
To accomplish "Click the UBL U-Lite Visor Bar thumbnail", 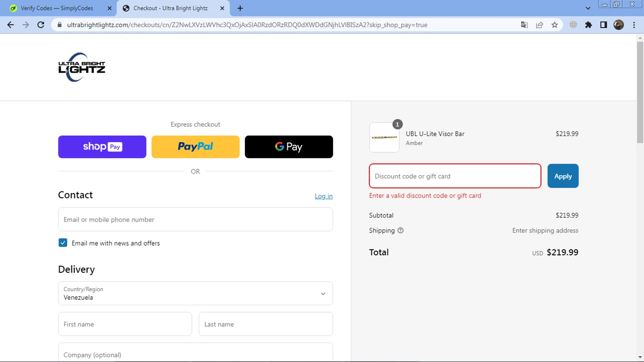I will coord(384,137).
